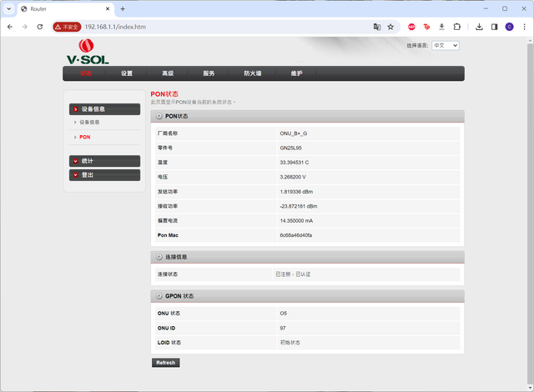The image size is (534, 392).
Task: Open the Extensions puzzle-piece menu
Action: pos(457,27)
